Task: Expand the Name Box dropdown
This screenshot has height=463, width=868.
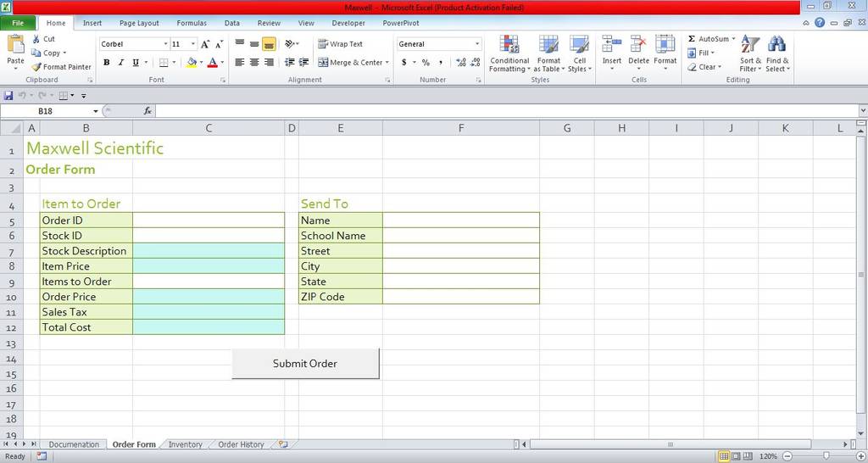Action: (95, 111)
